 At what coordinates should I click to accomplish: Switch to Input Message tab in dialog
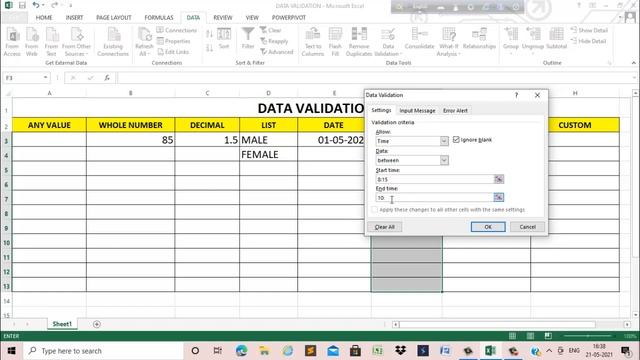(417, 111)
